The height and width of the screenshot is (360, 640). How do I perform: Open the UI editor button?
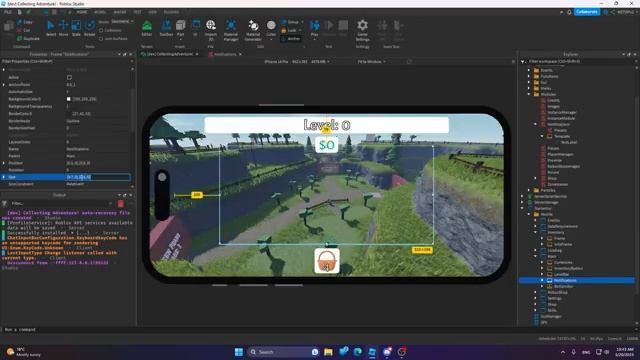pyautogui.click(x=196, y=28)
